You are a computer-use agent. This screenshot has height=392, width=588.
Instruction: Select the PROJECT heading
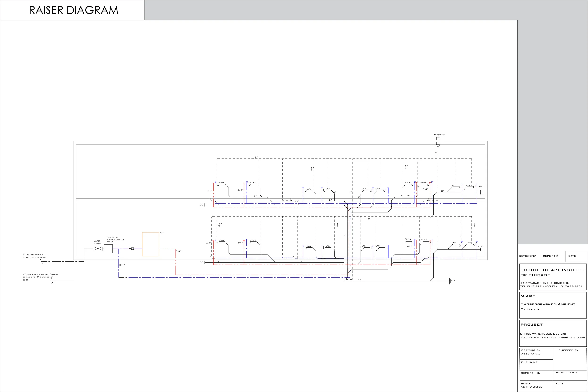tap(532, 325)
